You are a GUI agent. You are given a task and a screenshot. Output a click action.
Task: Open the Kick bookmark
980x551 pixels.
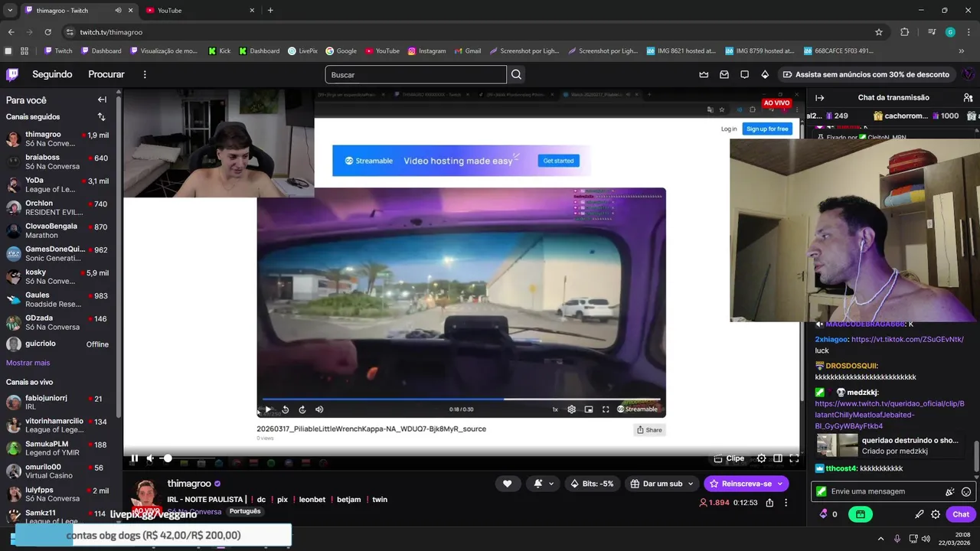click(x=219, y=51)
